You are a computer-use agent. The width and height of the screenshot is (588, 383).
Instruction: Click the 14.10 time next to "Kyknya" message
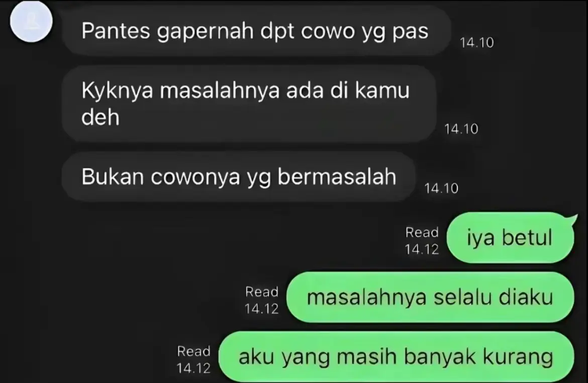[x=461, y=129]
